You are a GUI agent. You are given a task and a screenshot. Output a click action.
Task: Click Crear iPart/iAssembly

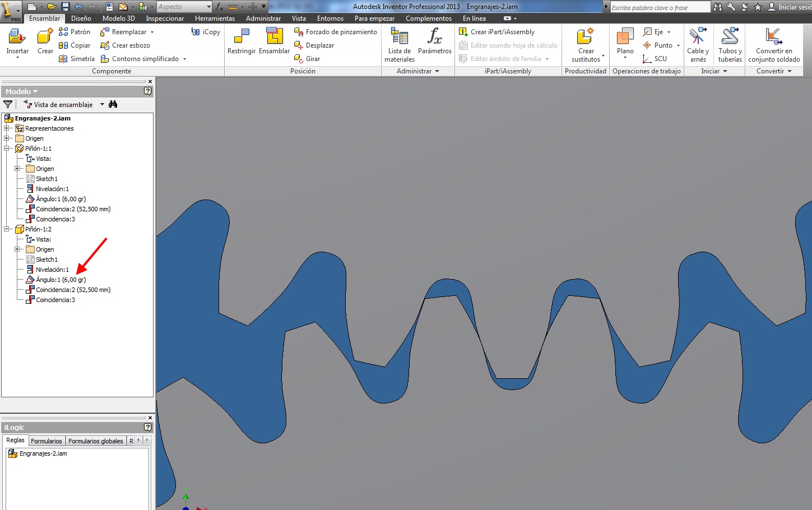(x=497, y=32)
